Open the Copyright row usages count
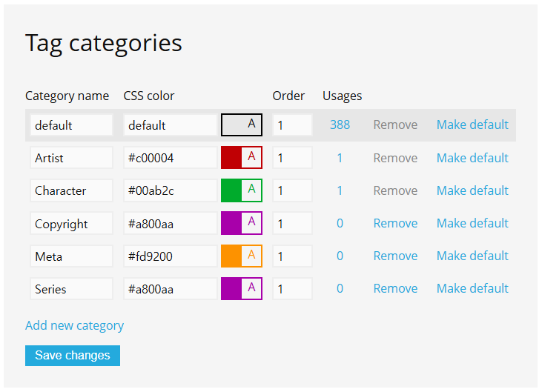The width and height of the screenshot is (542, 392). 340,223
